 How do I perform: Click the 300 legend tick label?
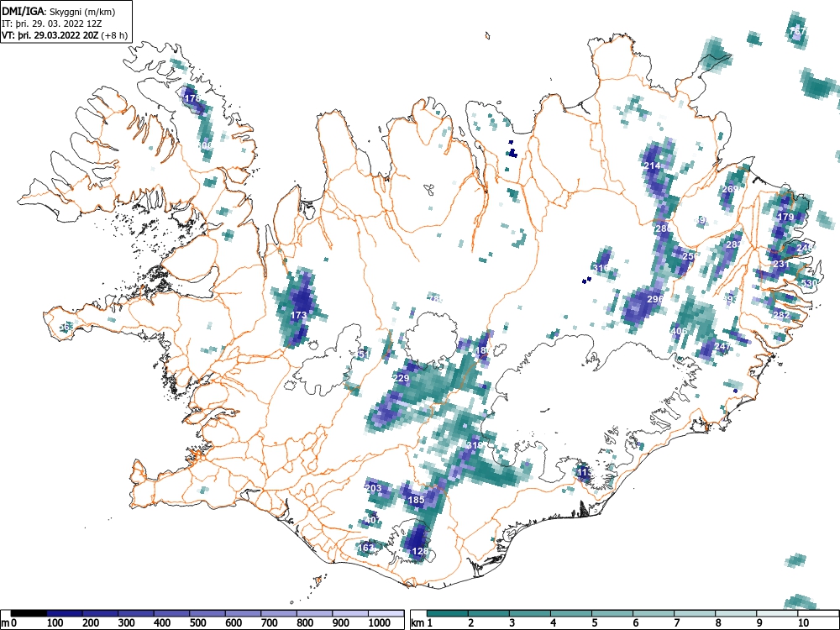(x=127, y=623)
